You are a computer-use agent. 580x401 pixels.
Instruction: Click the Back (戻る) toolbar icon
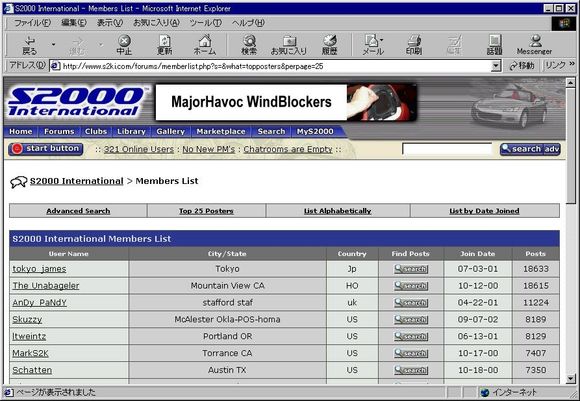[x=30, y=45]
